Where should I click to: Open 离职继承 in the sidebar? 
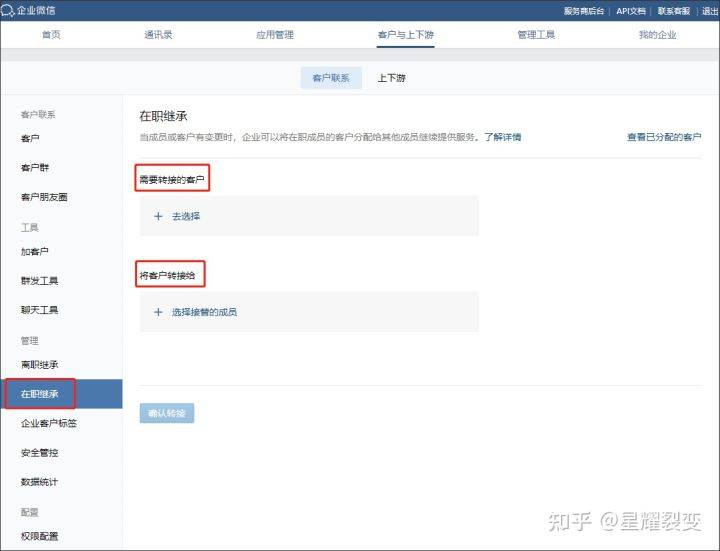[39, 365]
